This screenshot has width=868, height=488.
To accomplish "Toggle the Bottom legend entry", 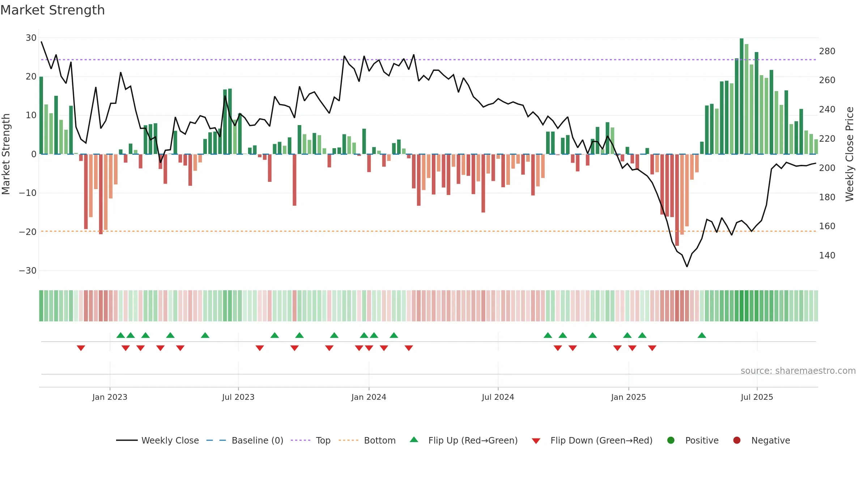I will click(x=367, y=440).
